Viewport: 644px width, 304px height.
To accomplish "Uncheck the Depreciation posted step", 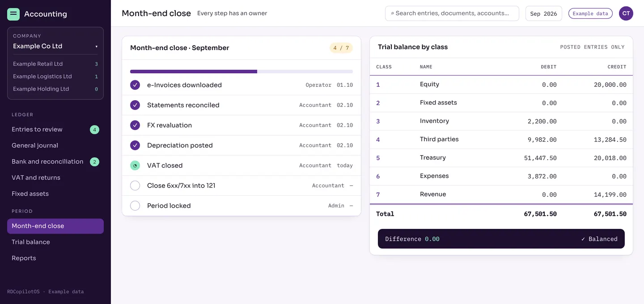I will tap(135, 145).
